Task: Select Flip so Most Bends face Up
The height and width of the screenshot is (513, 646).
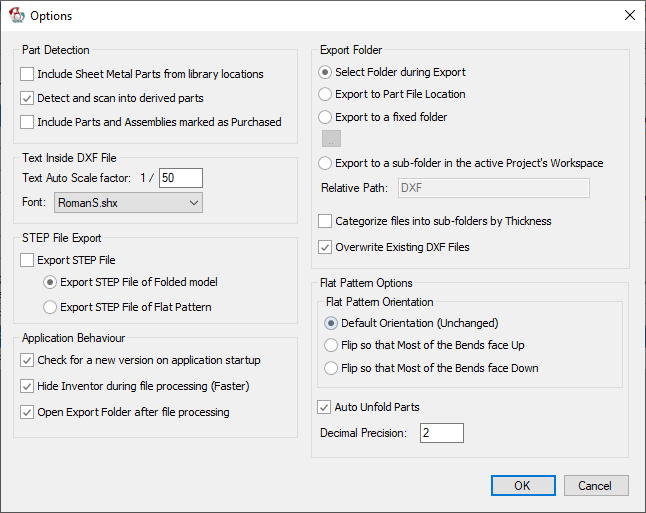Action: (331, 345)
